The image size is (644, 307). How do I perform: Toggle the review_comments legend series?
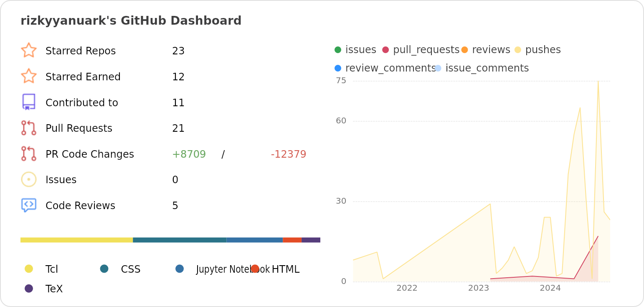pyautogui.click(x=385, y=68)
